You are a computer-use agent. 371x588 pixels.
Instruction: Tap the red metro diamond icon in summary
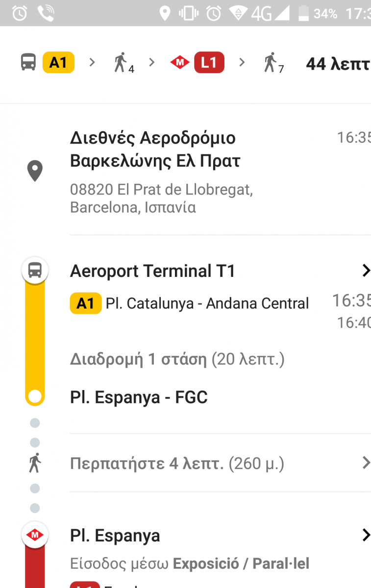pyautogui.click(x=180, y=63)
